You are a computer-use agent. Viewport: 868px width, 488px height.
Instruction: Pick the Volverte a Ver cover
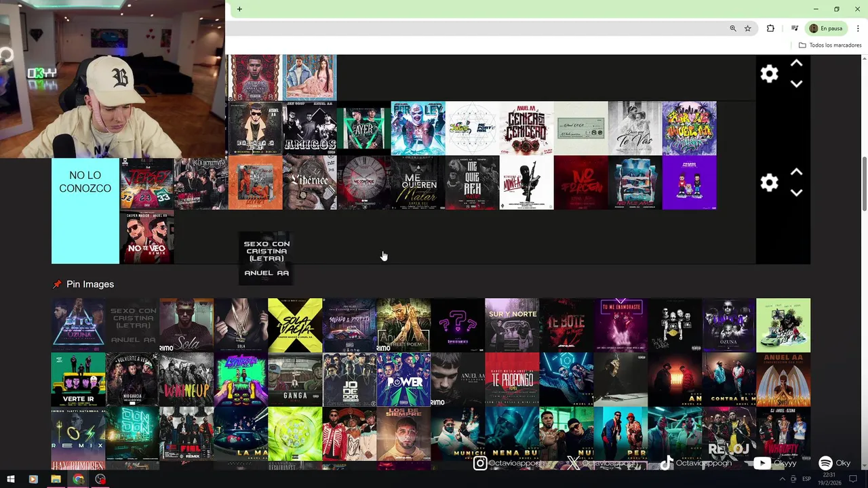click(132, 380)
